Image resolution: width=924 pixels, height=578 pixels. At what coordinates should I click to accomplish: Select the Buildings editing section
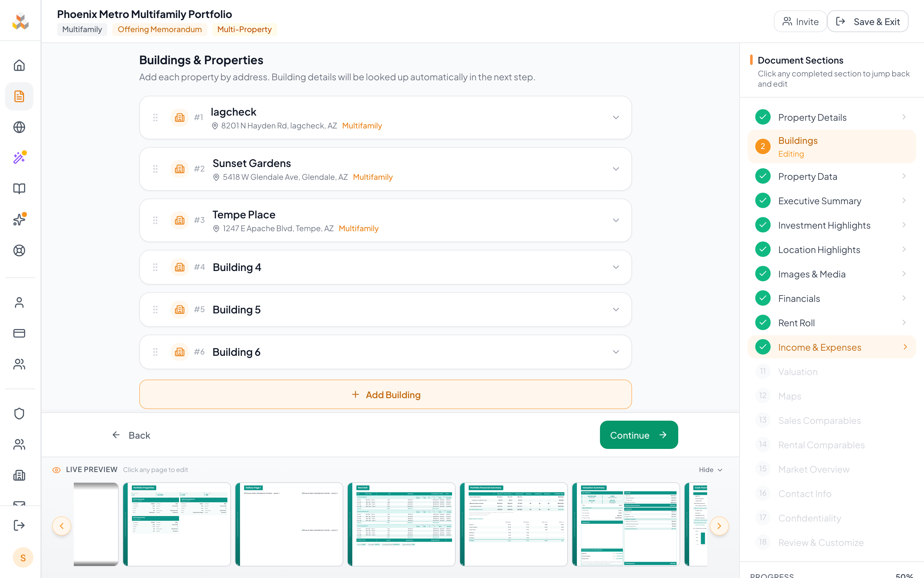[832, 147]
